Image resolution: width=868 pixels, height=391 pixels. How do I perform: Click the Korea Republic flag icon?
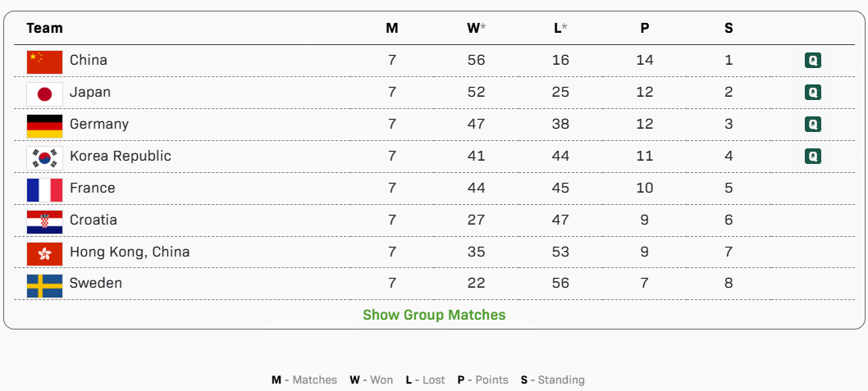44,157
